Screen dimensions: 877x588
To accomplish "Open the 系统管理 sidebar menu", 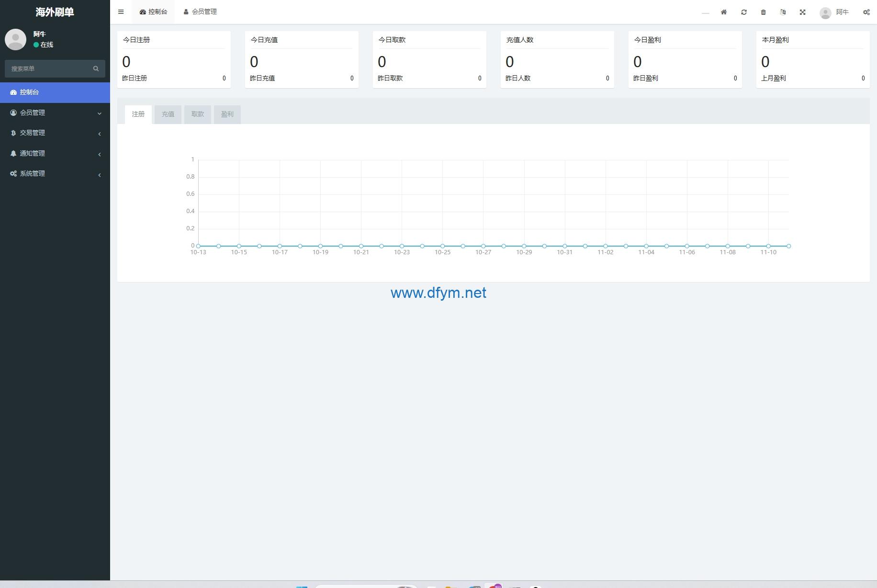I will click(x=55, y=174).
